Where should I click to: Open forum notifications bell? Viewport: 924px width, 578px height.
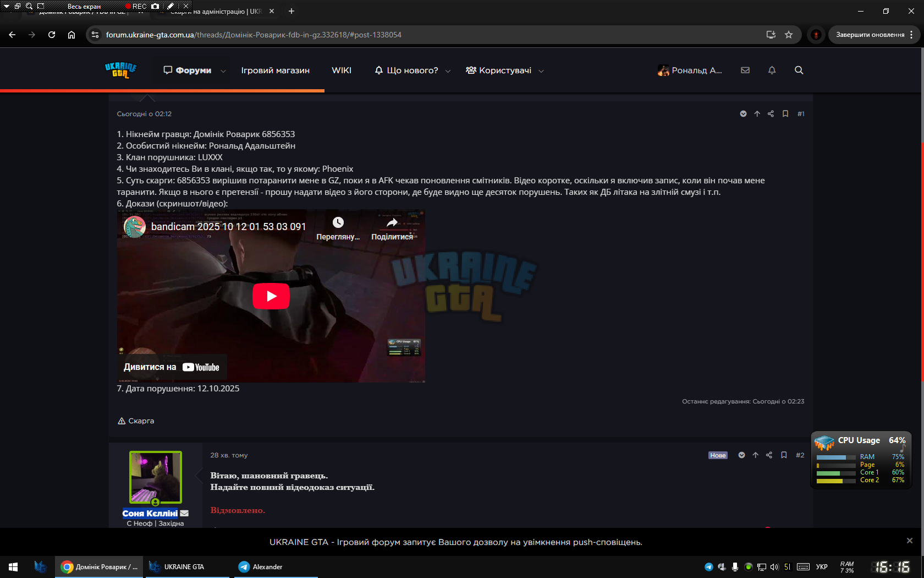click(x=772, y=70)
